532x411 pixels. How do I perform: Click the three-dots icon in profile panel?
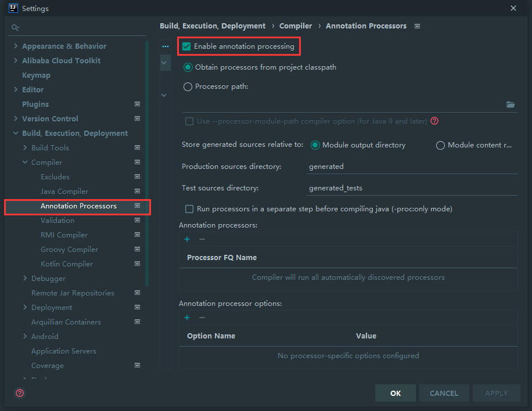pos(166,46)
